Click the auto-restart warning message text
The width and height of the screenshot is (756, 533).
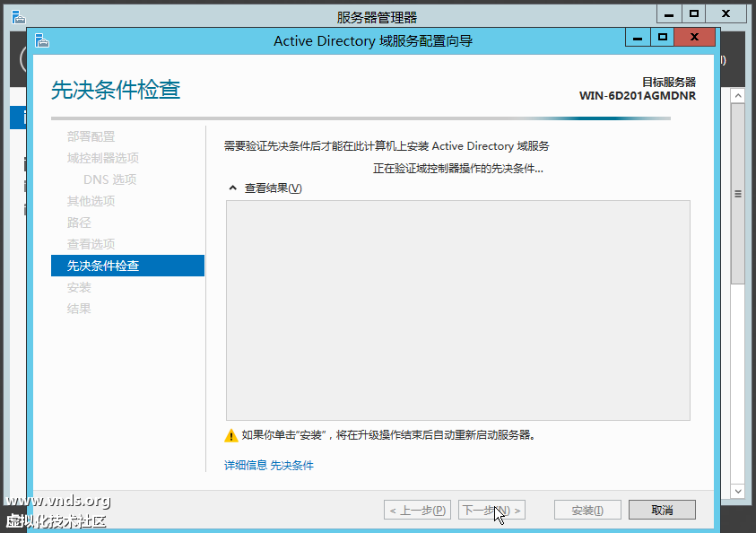pyautogui.click(x=388, y=435)
